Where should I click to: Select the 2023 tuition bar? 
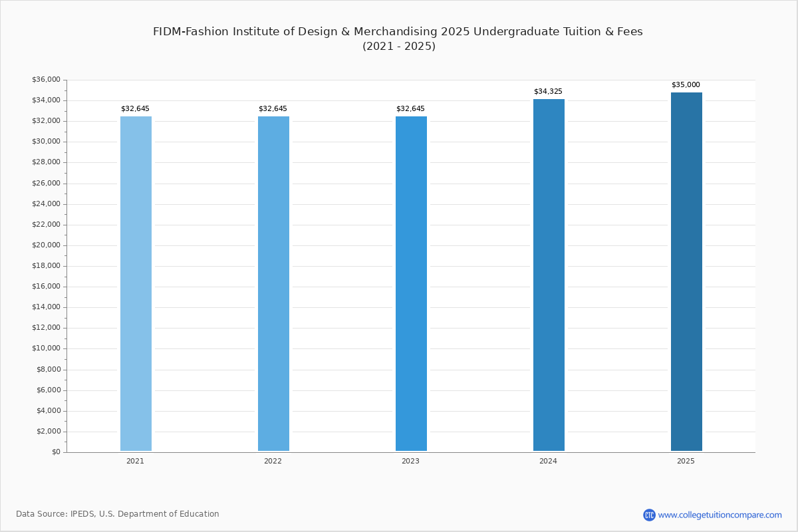point(411,283)
